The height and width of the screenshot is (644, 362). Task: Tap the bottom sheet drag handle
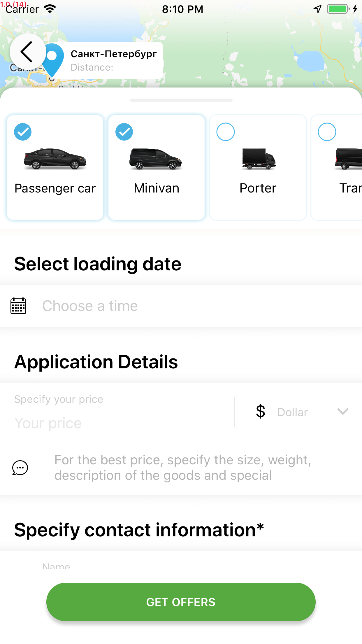coord(181,100)
